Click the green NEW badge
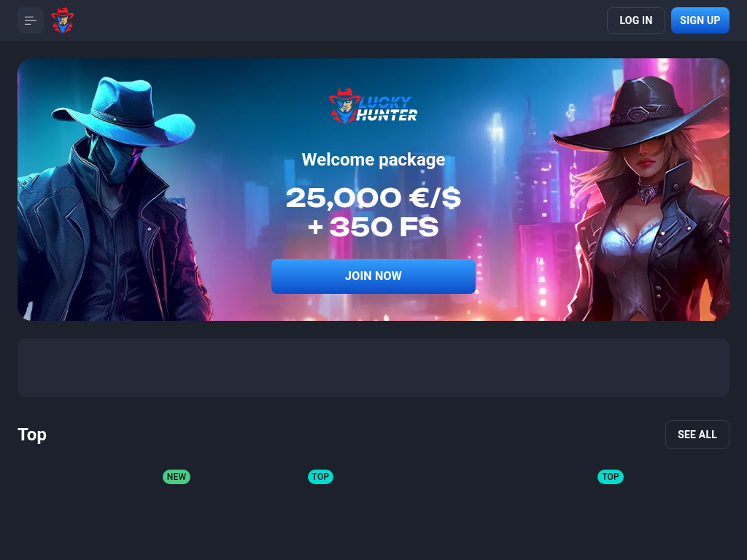 [x=177, y=477]
